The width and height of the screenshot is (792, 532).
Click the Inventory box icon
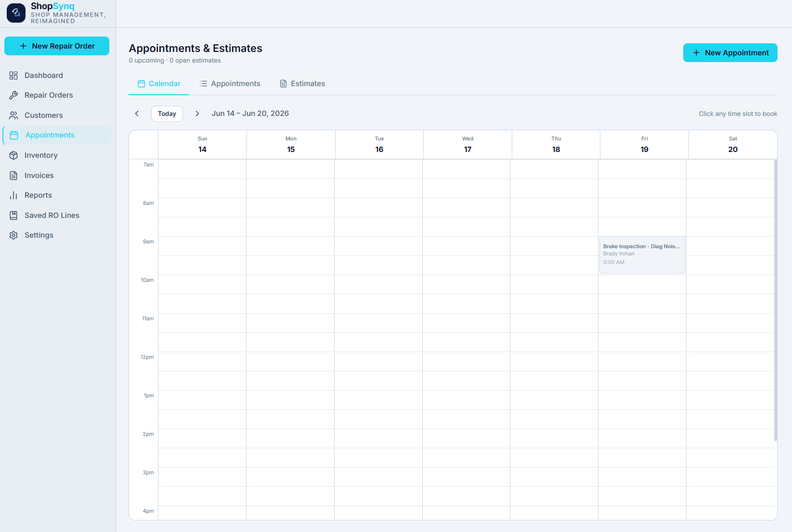point(13,155)
